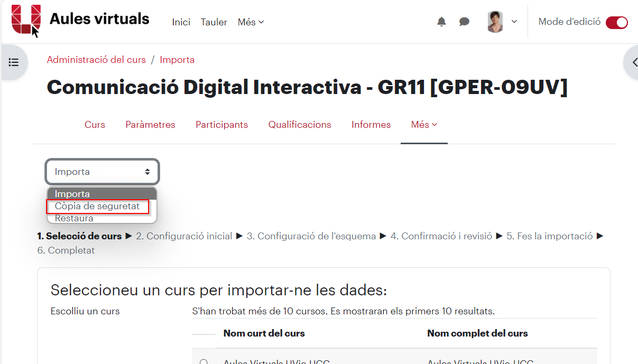The height and width of the screenshot is (364, 638).
Task: Open Tauler in top navigation
Action: pyautogui.click(x=214, y=22)
